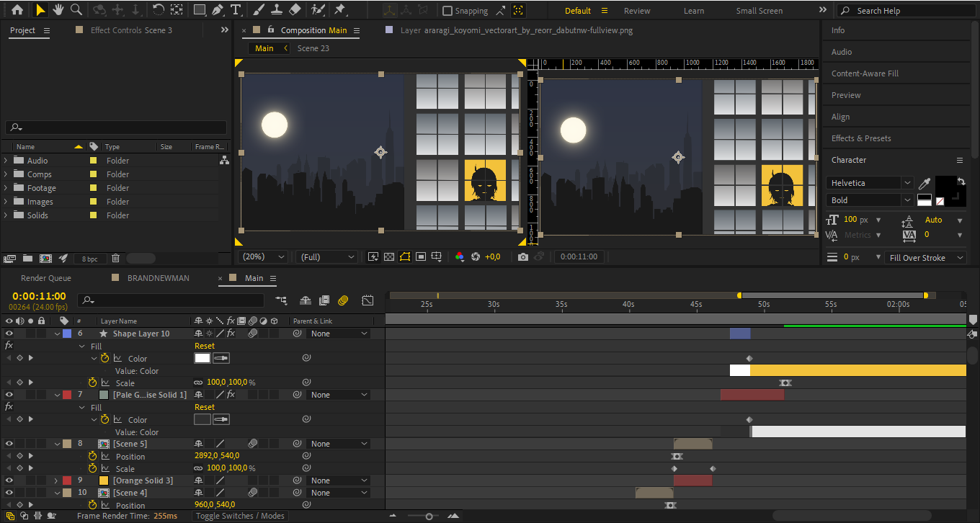
Task: Open the Review workspace
Action: [636, 11]
